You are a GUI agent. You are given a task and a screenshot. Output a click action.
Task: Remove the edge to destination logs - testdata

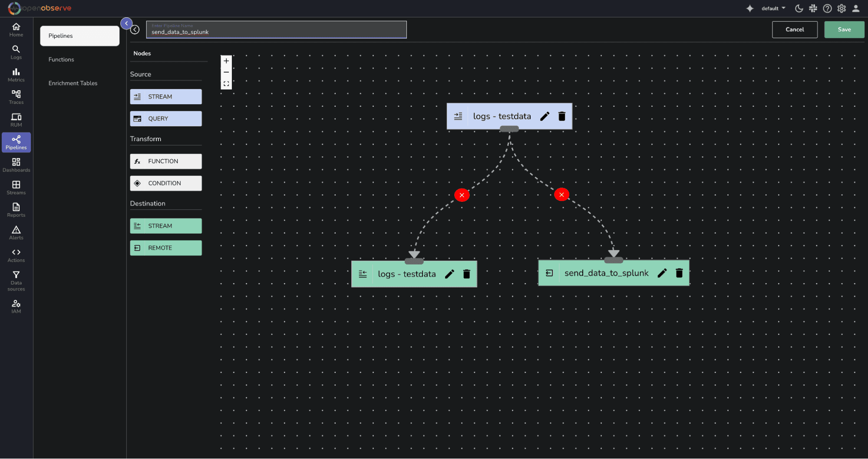(x=462, y=195)
